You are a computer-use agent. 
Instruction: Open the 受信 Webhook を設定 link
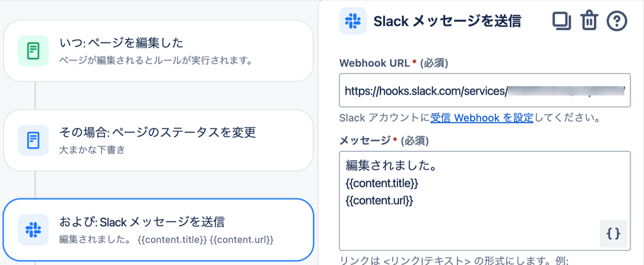click(482, 118)
